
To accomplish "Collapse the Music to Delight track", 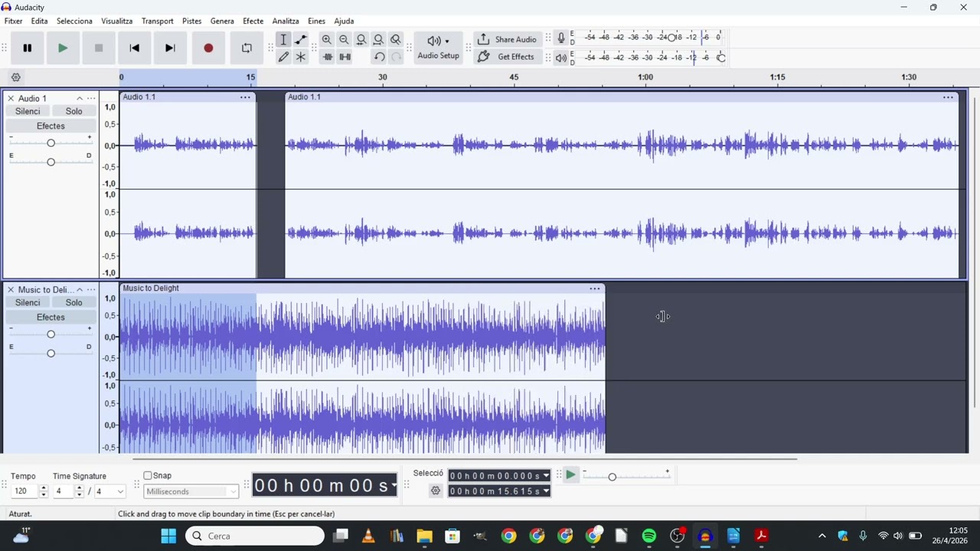I will pyautogui.click(x=79, y=290).
